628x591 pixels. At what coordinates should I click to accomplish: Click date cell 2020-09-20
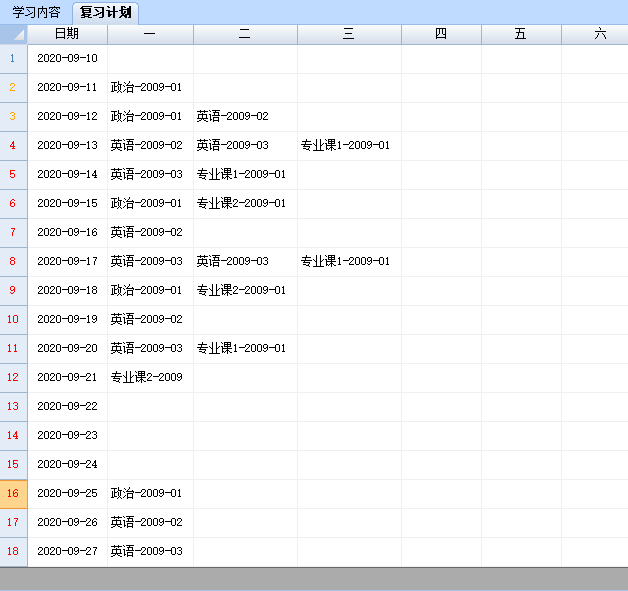[67, 349]
